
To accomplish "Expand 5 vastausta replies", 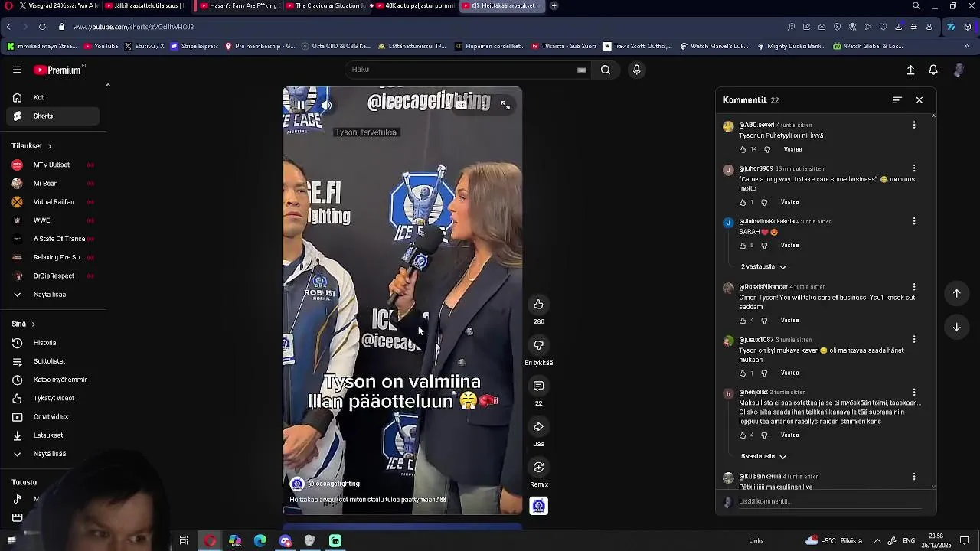I will pos(763,457).
